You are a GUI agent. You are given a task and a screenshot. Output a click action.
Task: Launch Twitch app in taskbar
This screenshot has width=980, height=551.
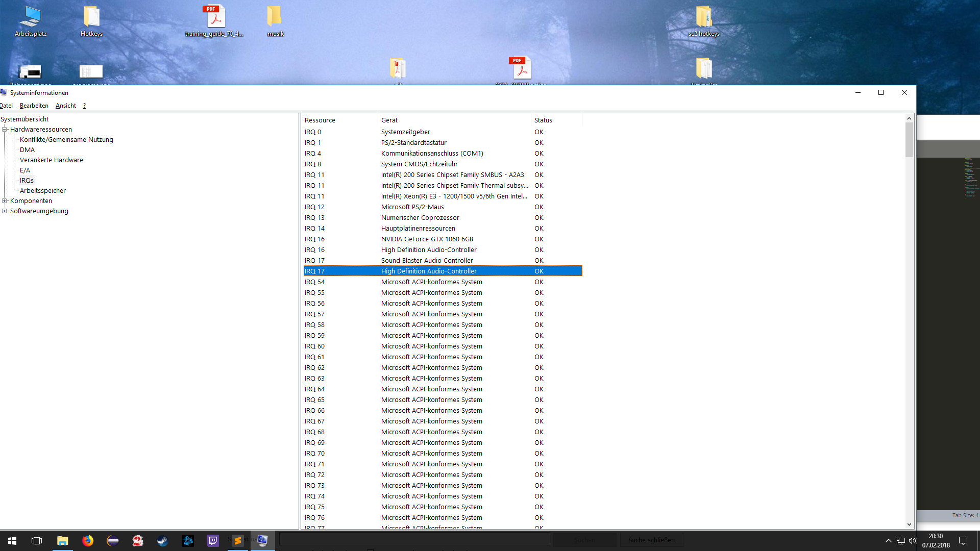(212, 541)
